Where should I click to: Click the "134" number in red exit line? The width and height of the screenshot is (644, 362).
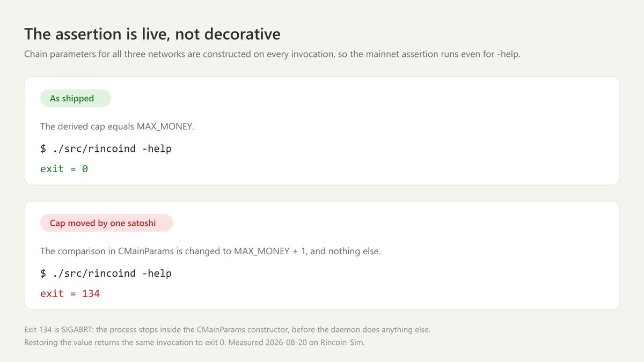click(x=91, y=294)
